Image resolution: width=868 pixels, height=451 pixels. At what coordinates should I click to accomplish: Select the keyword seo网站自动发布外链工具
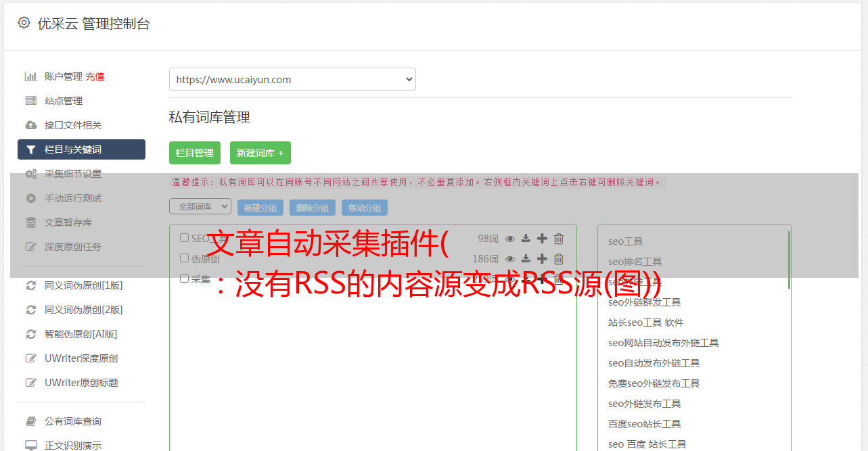pyautogui.click(x=664, y=343)
